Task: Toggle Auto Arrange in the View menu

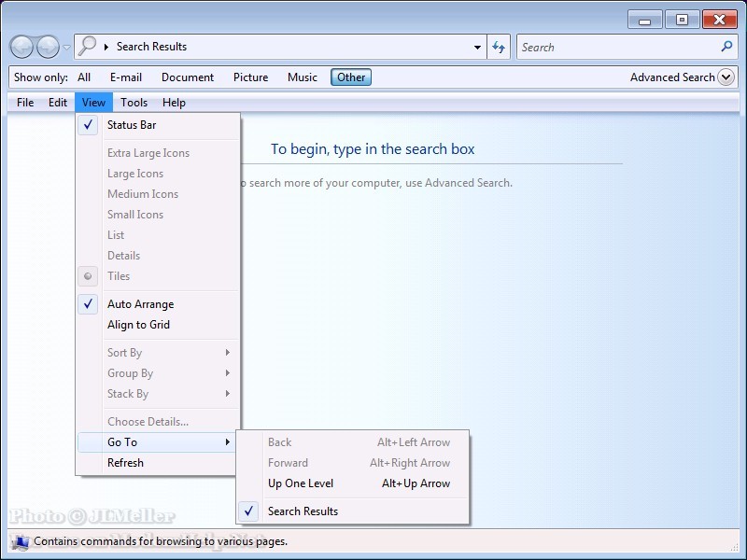Action: pos(140,304)
